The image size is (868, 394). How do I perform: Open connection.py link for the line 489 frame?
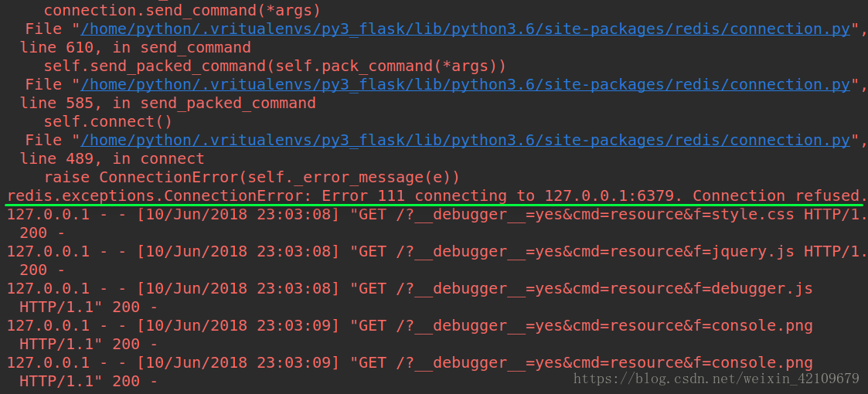coord(465,141)
